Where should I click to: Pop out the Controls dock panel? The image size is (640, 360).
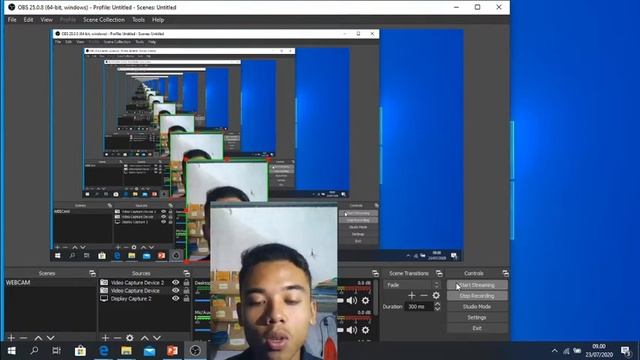(505, 273)
